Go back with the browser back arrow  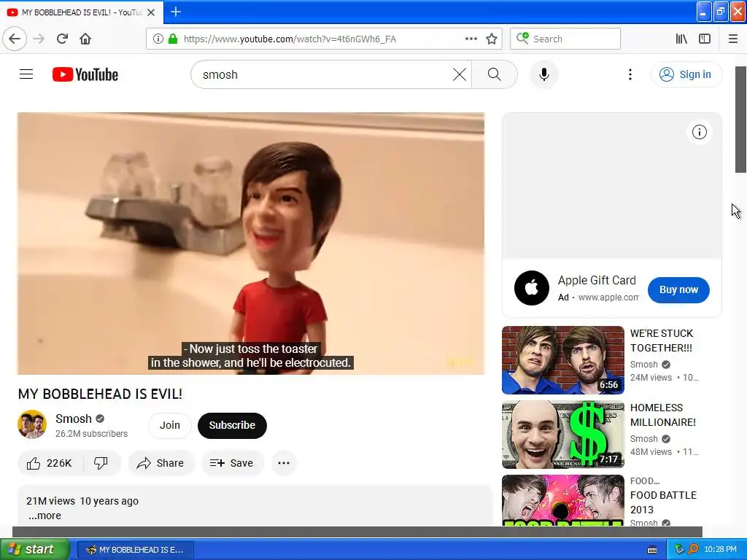tap(15, 39)
